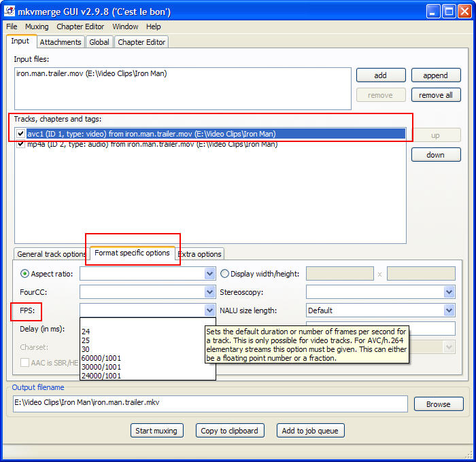Screen dimensions: 476x462
Task: Open the Help menu
Action: [153, 26]
